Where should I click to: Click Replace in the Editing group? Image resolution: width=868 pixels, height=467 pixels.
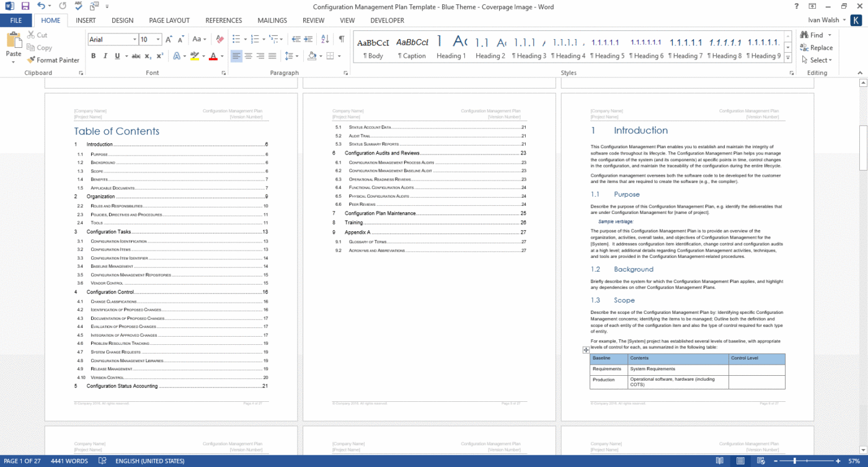(x=817, y=48)
